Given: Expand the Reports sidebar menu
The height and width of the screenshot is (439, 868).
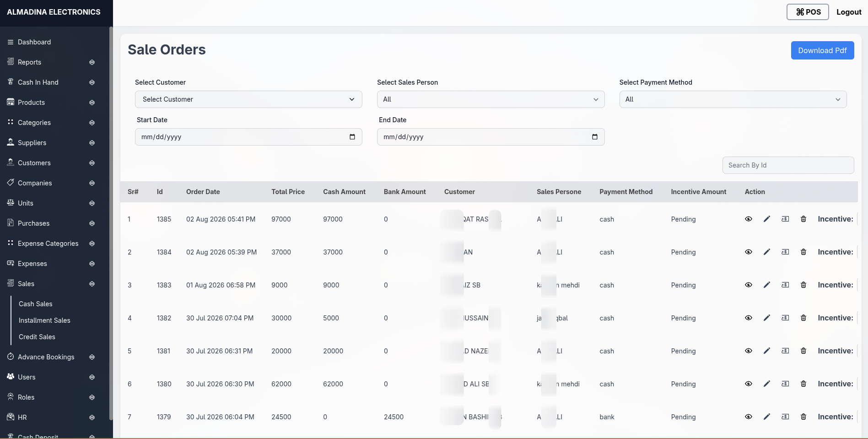Looking at the screenshot, I should coord(51,62).
